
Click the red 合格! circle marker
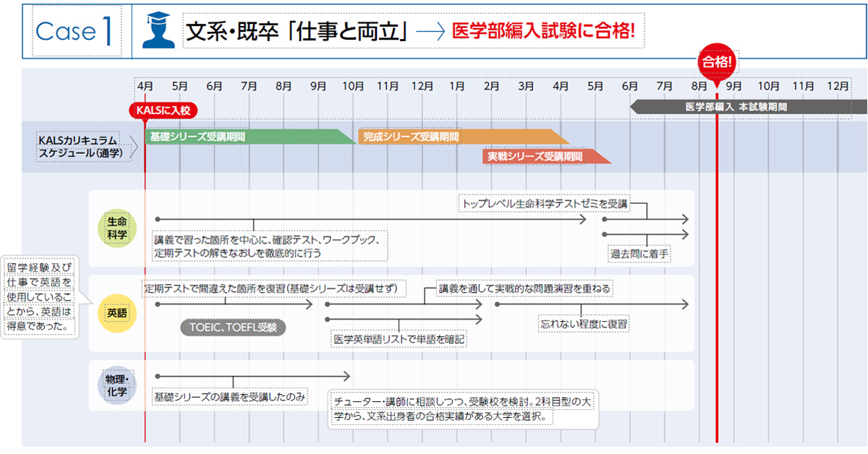pos(717,62)
